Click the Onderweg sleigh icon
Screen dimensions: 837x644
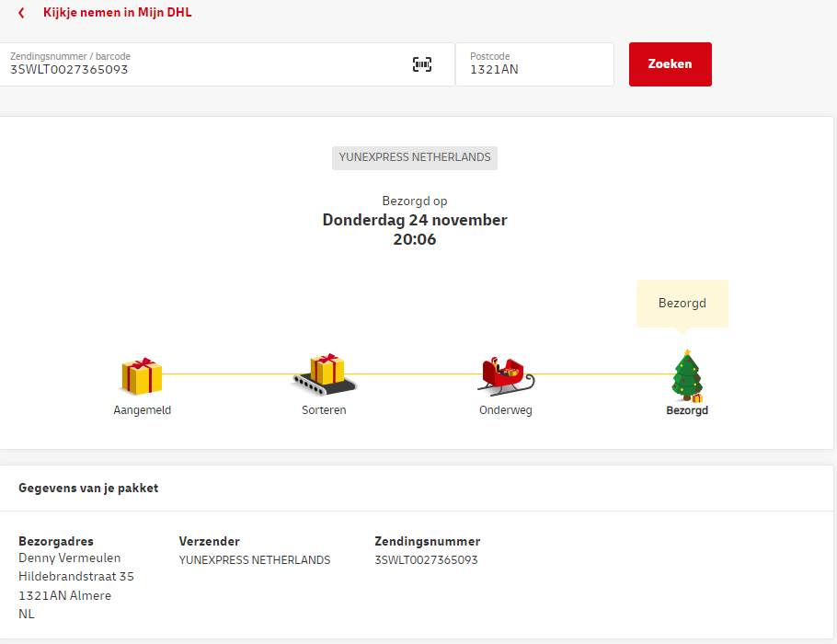pyautogui.click(x=505, y=374)
